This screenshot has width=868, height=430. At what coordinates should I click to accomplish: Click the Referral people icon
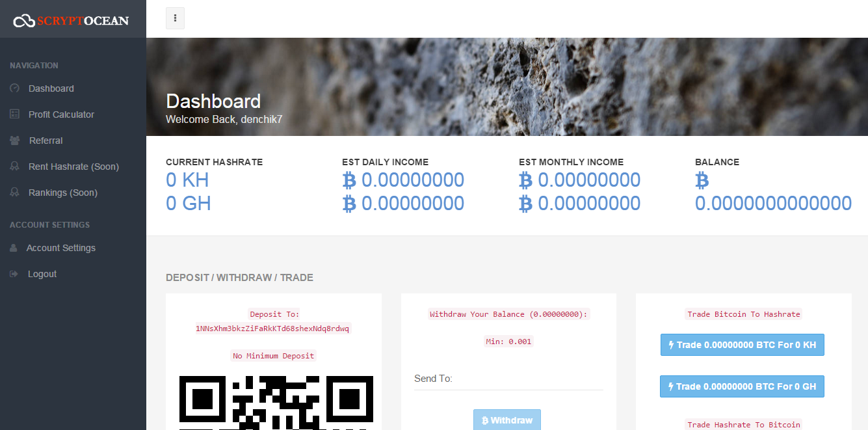[x=15, y=141]
